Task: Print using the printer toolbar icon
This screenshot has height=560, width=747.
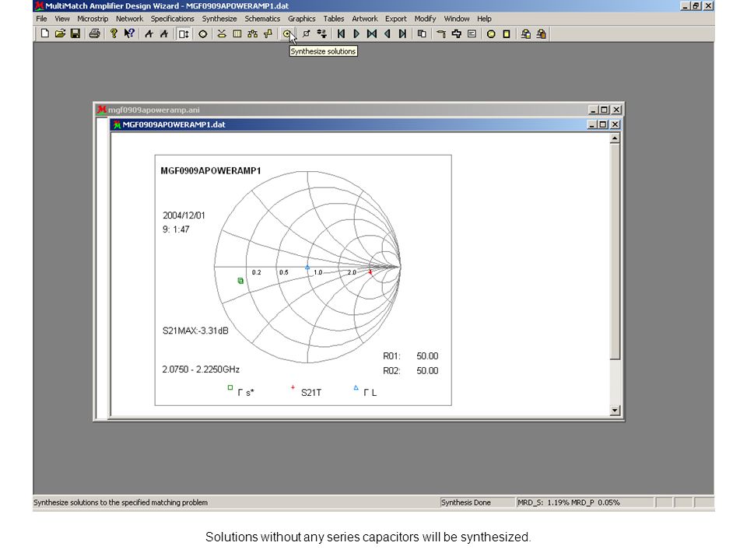Action: (94, 33)
